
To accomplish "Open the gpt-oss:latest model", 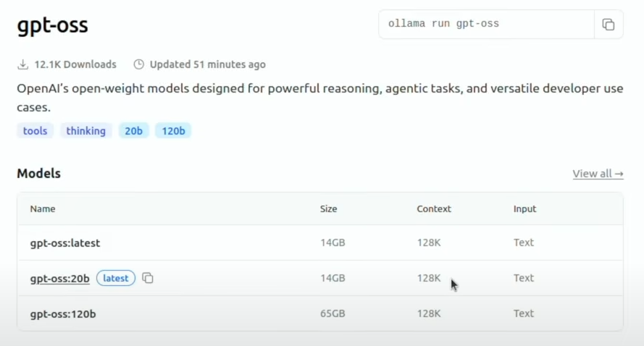I will click(x=65, y=242).
